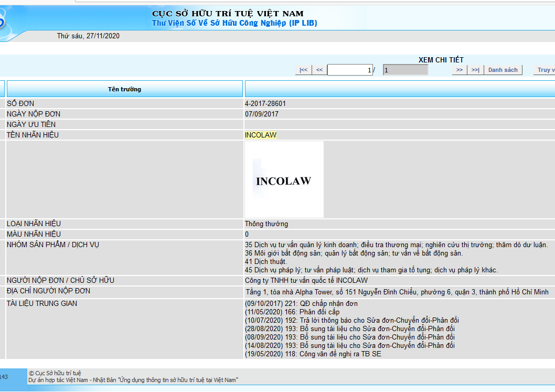
Task: Click the Tên trường column header
Action: tap(124, 89)
